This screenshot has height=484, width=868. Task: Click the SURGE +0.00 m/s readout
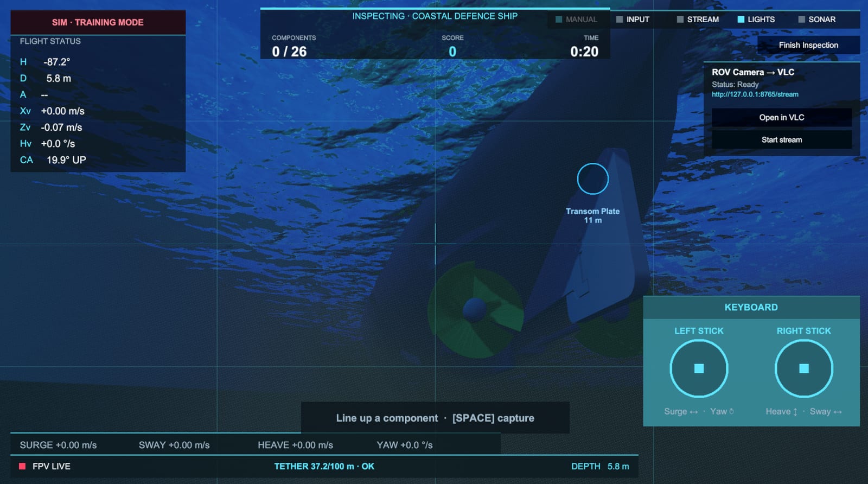tap(58, 445)
